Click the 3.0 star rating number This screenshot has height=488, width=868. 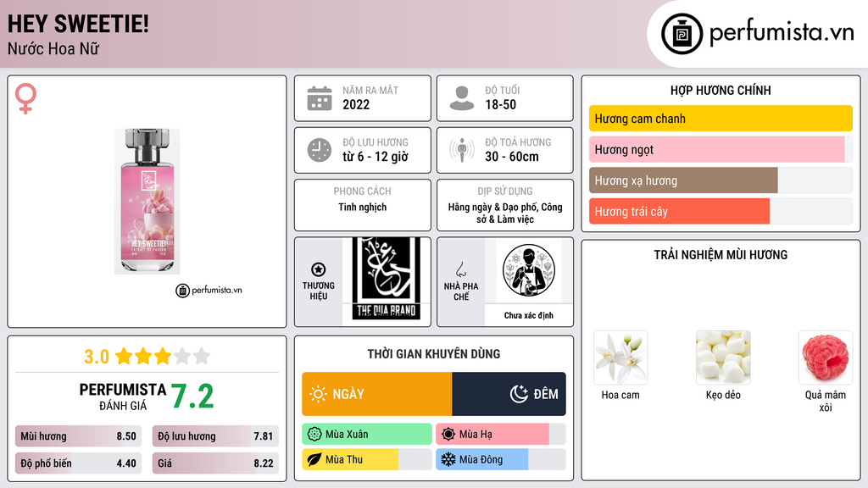(97, 357)
